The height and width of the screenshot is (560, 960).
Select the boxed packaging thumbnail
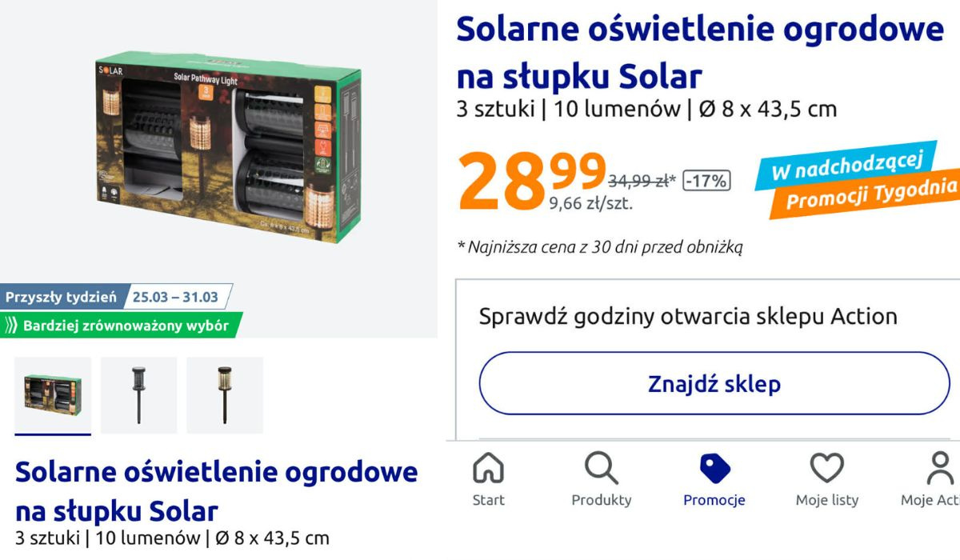[53, 395]
